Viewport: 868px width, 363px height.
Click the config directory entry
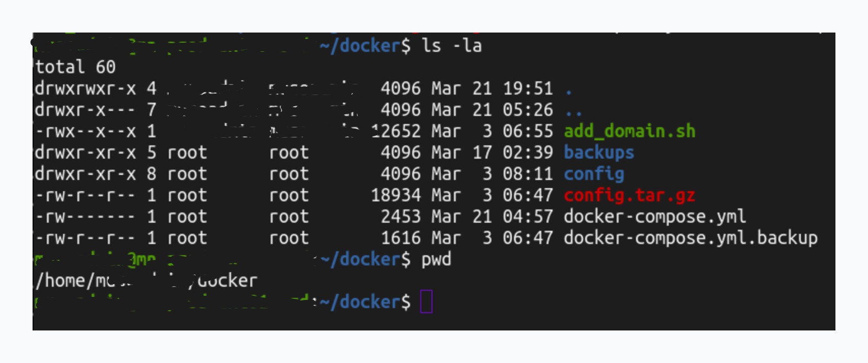tap(594, 174)
